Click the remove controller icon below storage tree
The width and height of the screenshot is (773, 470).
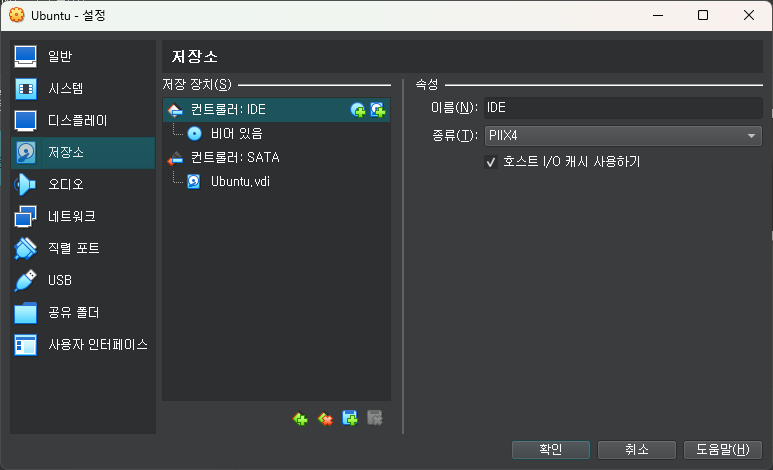[325, 419]
